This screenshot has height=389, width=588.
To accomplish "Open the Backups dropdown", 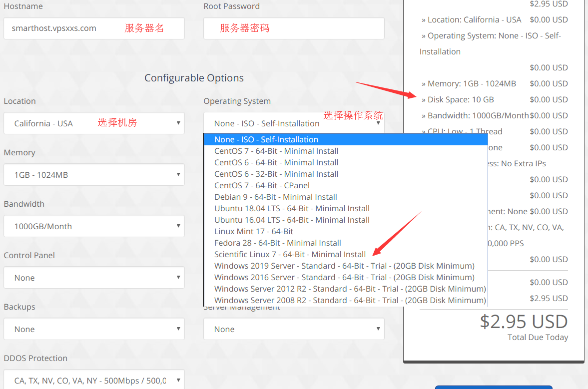I will coord(94,329).
